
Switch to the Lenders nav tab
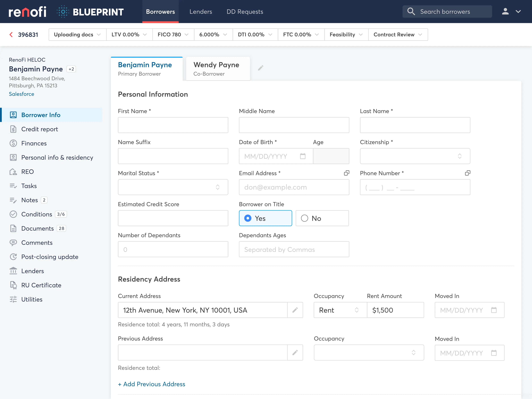tap(201, 11)
